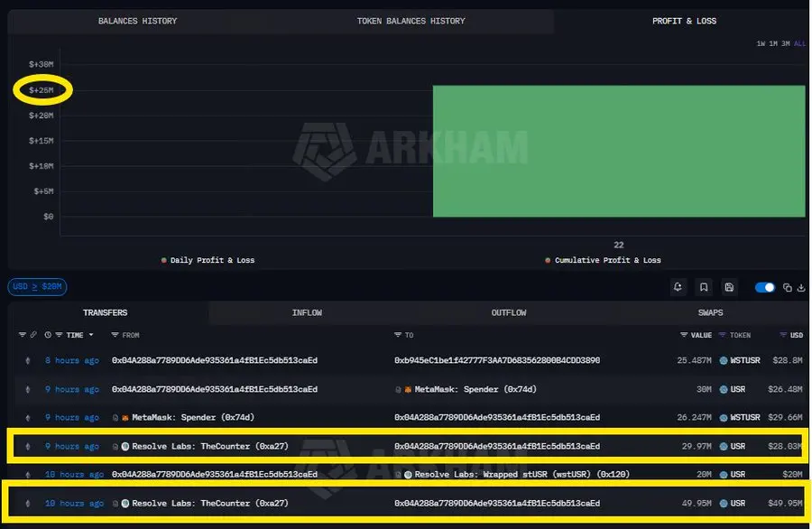Toggle Daily Profit & Loss legend item
The width and height of the screenshot is (812, 529).
pyautogui.click(x=208, y=260)
